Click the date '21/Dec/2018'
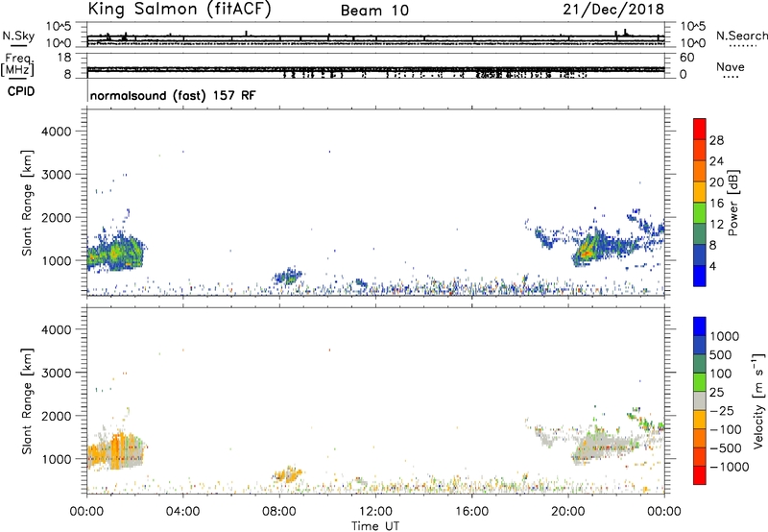Image resolution: width=768 pixels, height=532 pixels. coord(613,10)
